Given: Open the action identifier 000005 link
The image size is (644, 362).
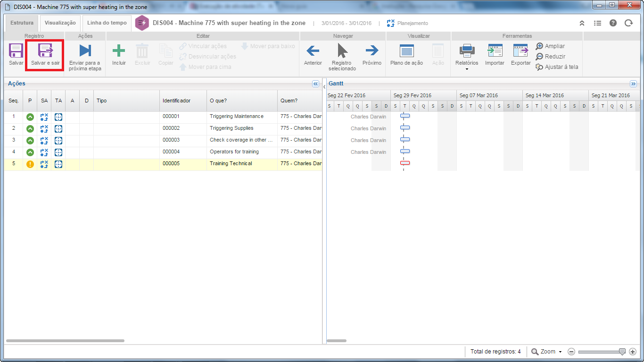Looking at the screenshot, I should point(171,163).
